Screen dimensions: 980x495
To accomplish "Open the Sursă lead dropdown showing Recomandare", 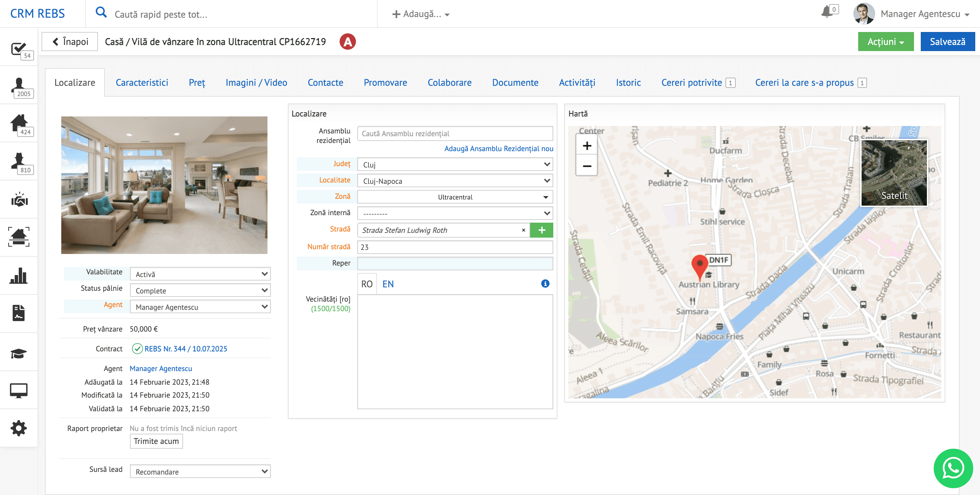I will (200, 471).
